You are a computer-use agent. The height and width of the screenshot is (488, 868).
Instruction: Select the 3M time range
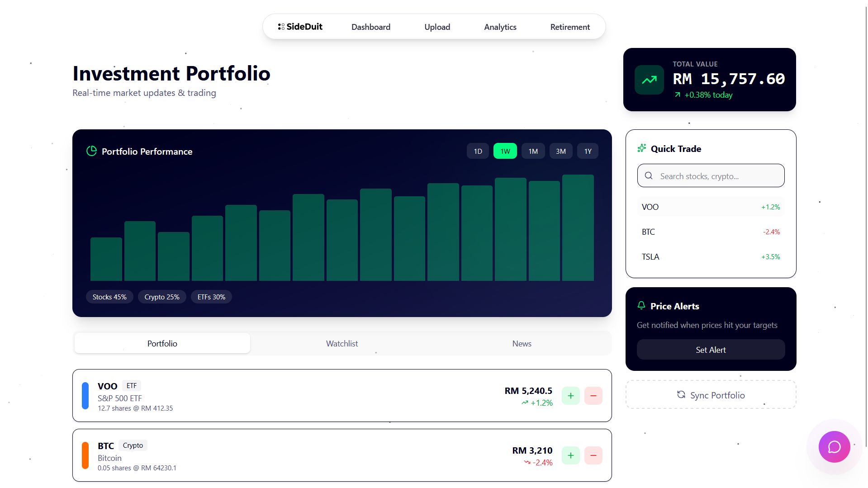pyautogui.click(x=561, y=151)
